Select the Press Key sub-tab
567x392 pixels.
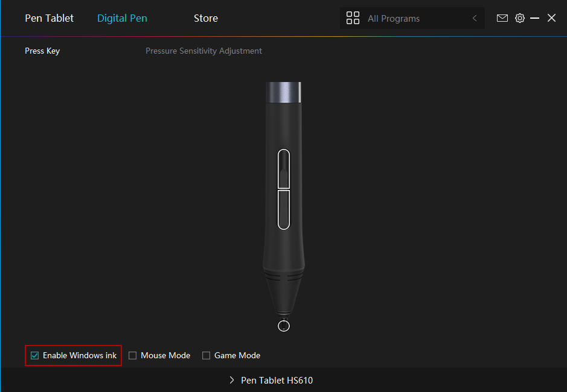point(42,51)
